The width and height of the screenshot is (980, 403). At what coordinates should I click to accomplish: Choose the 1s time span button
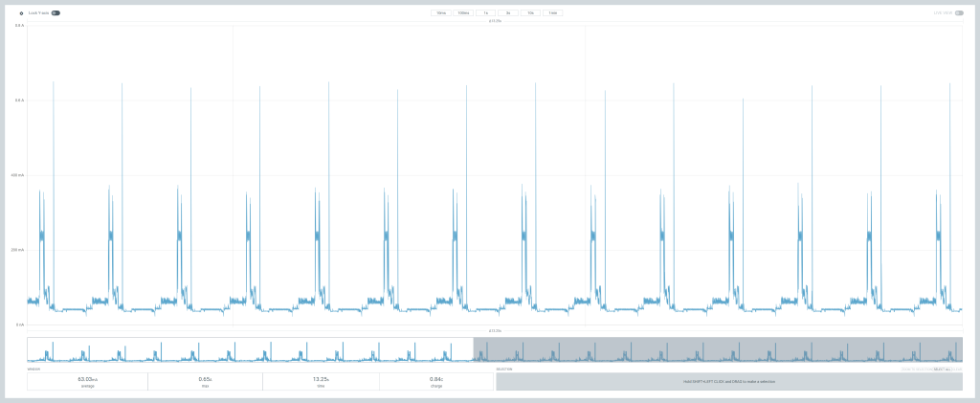click(x=485, y=13)
